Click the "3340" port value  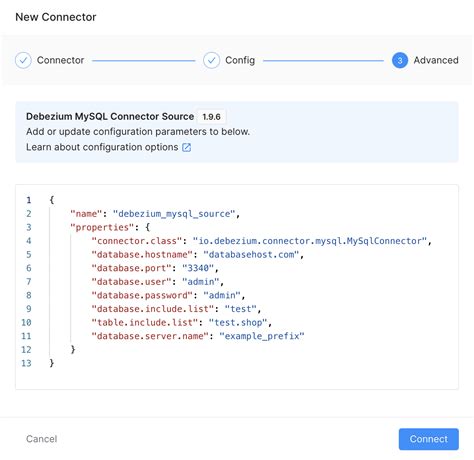pos(198,268)
